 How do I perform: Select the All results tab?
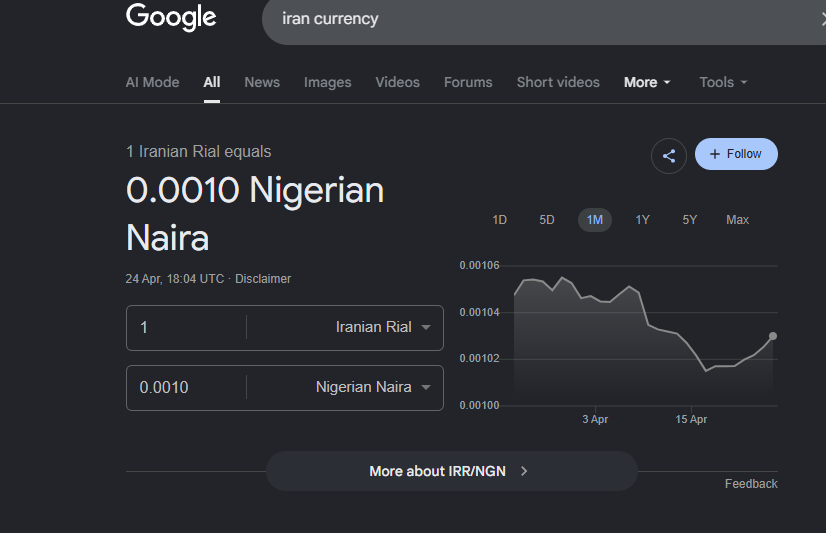pos(212,82)
